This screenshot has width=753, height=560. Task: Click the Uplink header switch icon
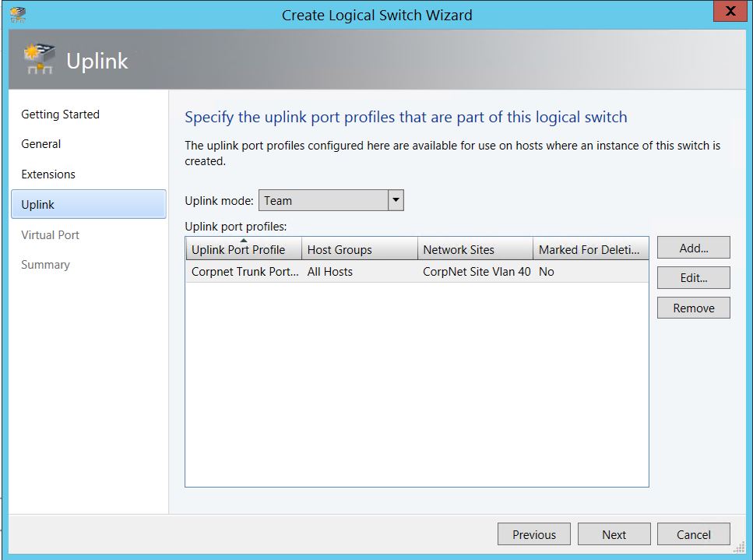tap(39, 61)
